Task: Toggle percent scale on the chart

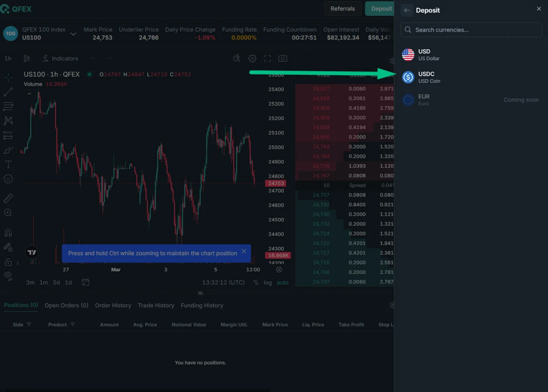Action: 256,282
